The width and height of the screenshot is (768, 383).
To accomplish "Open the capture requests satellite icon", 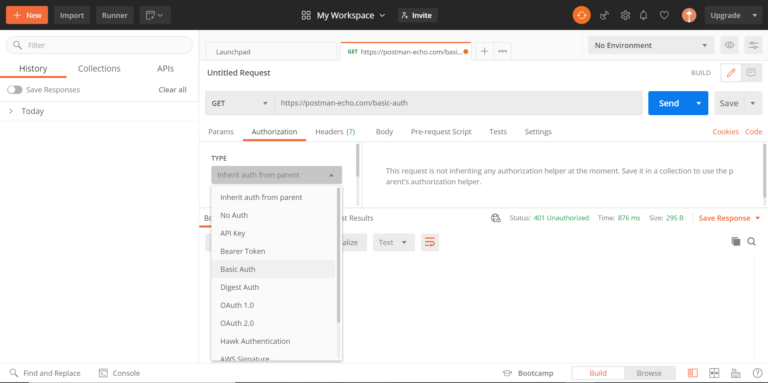I will 604,15.
